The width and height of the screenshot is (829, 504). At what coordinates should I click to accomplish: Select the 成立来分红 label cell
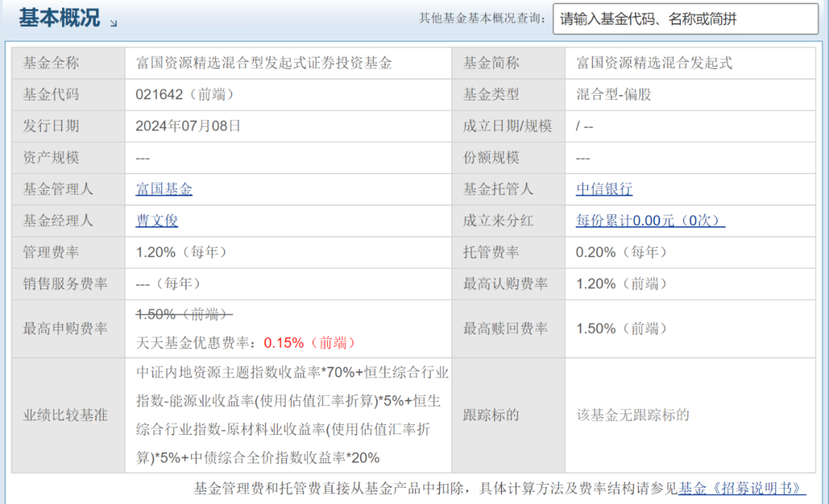point(509,221)
